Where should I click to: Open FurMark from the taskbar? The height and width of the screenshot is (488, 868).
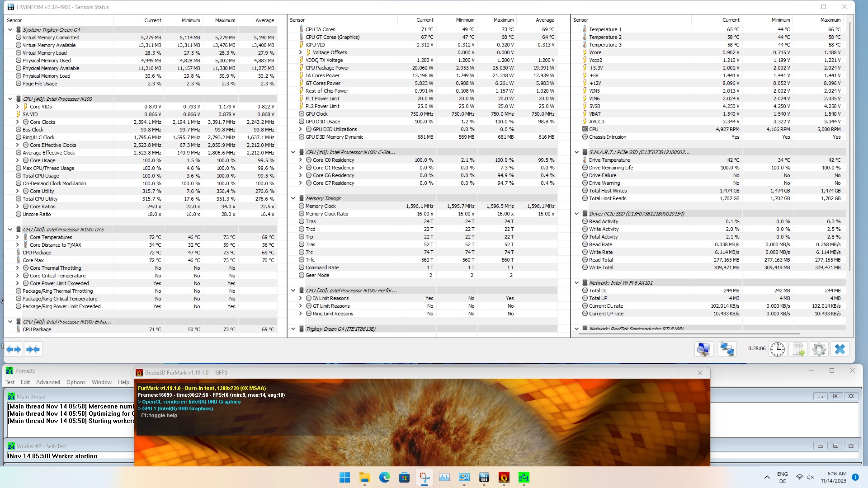[504, 477]
